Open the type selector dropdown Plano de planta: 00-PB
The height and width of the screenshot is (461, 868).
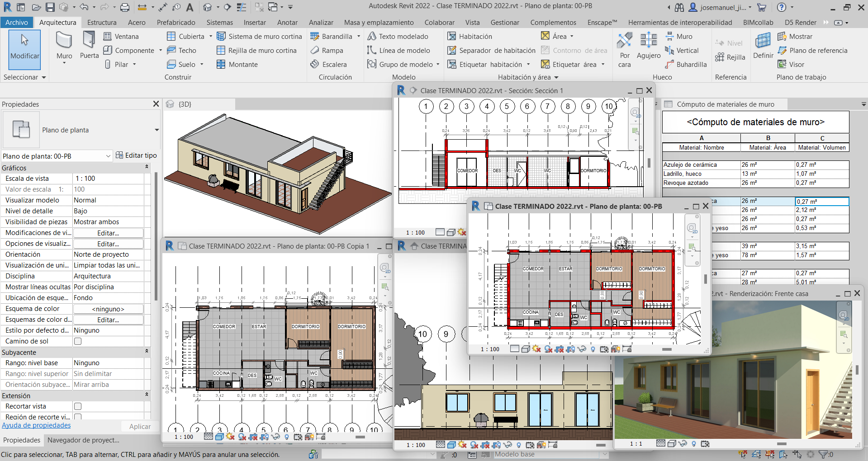click(108, 156)
